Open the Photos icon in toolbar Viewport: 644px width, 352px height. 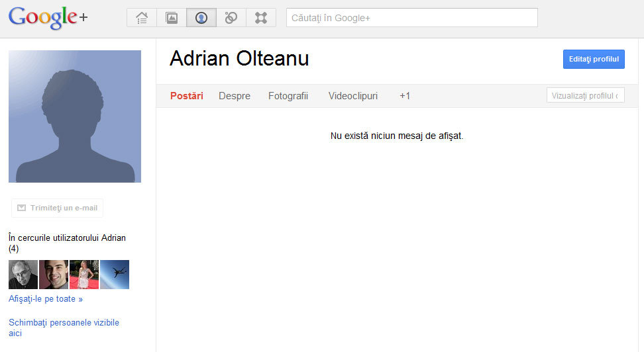pos(172,18)
